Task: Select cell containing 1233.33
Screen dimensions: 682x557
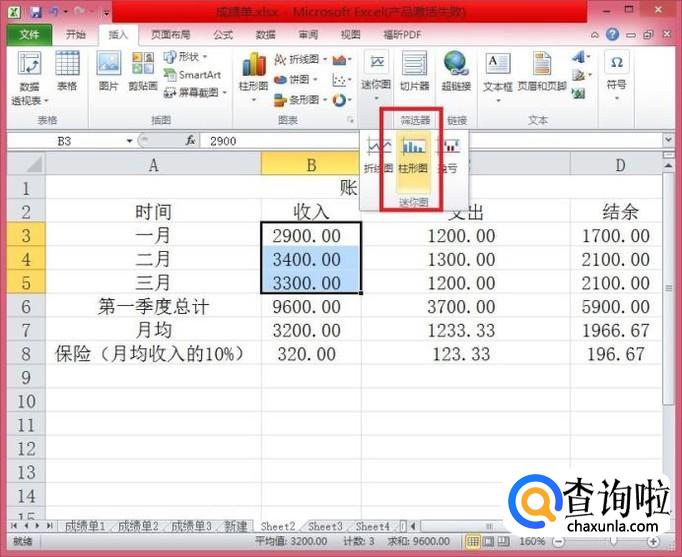Action: (x=465, y=330)
